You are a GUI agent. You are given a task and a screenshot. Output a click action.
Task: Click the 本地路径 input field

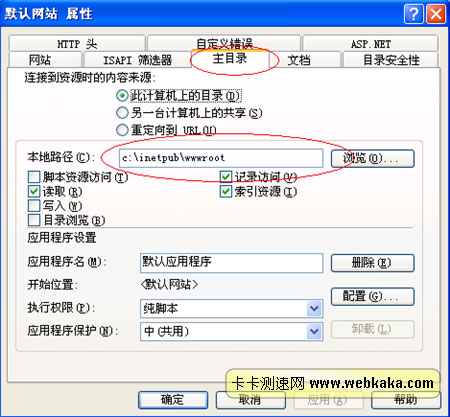221,158
